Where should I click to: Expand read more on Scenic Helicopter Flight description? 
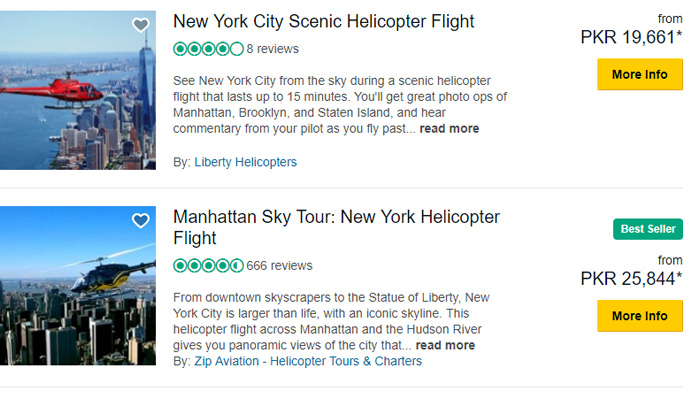[x=449, y=129]
